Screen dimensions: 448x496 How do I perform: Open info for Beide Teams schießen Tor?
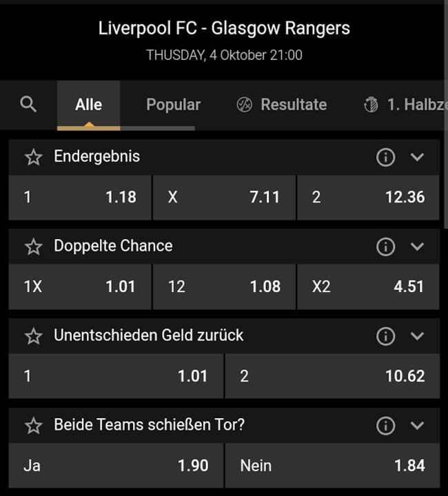pos(385,426)
